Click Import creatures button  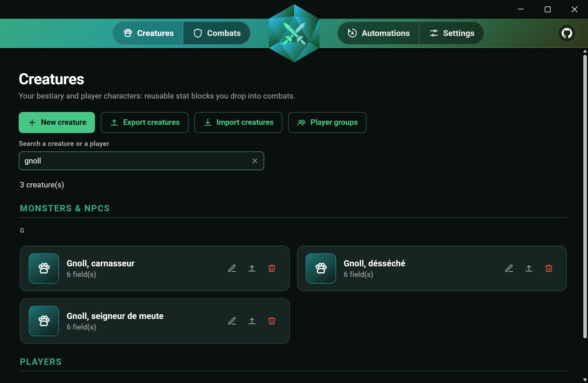coord(238,123)
